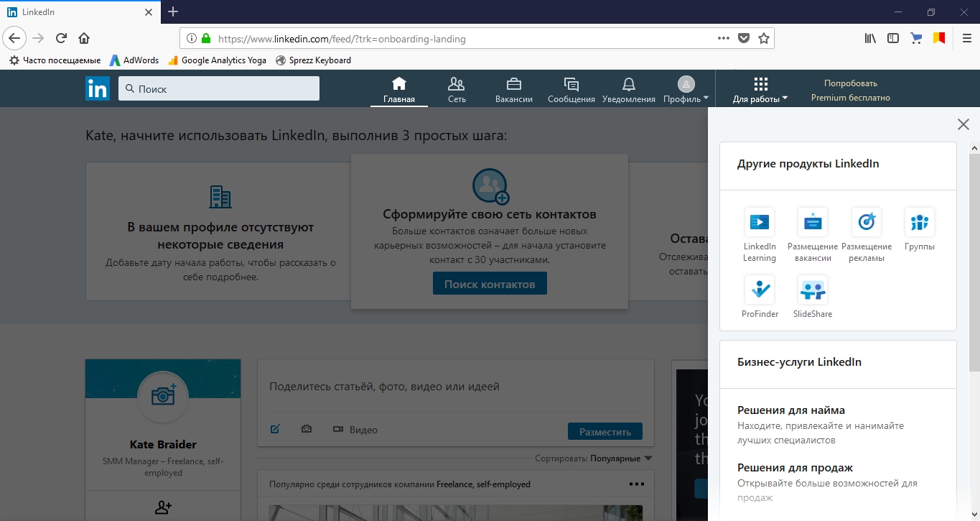Open the Sprezz Keyboard bookmark
The height and width of the screenshot is (521, 980).
point(314,60)
